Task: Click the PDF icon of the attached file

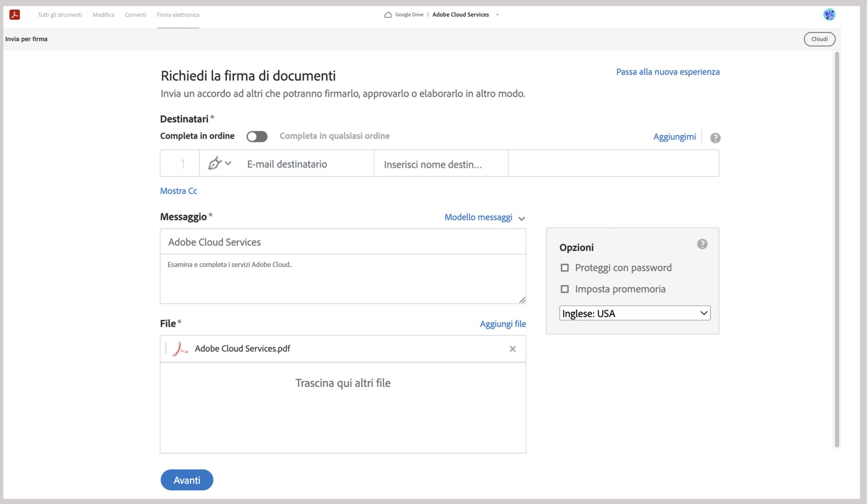Action: tap(180, 349)
